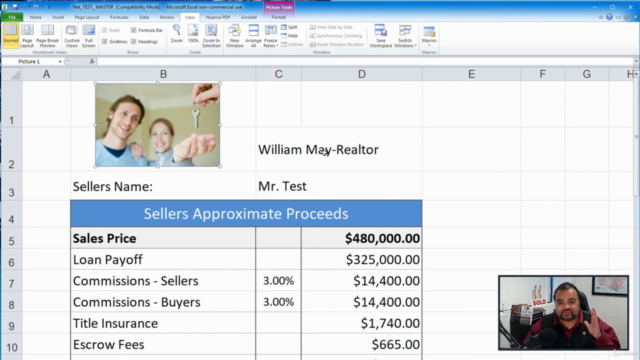Screen dimensions: 640x360
Task: Click the Split window button
Action: coord(289,27)
